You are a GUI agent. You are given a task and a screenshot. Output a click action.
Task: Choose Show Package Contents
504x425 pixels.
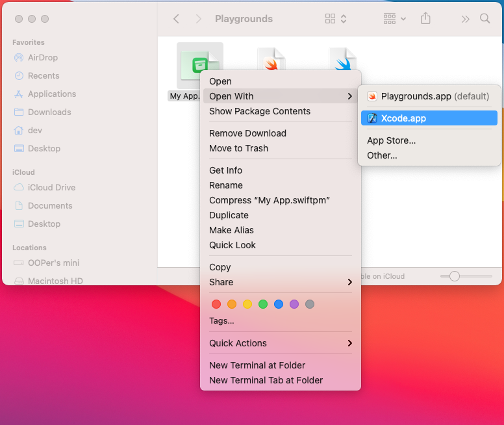tap(281, 111)
